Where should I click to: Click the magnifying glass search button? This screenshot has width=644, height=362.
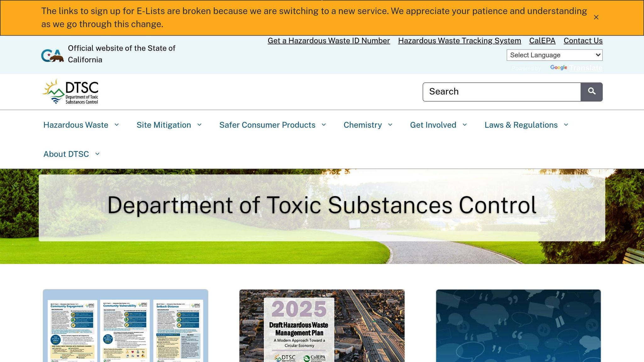(591, 92)
